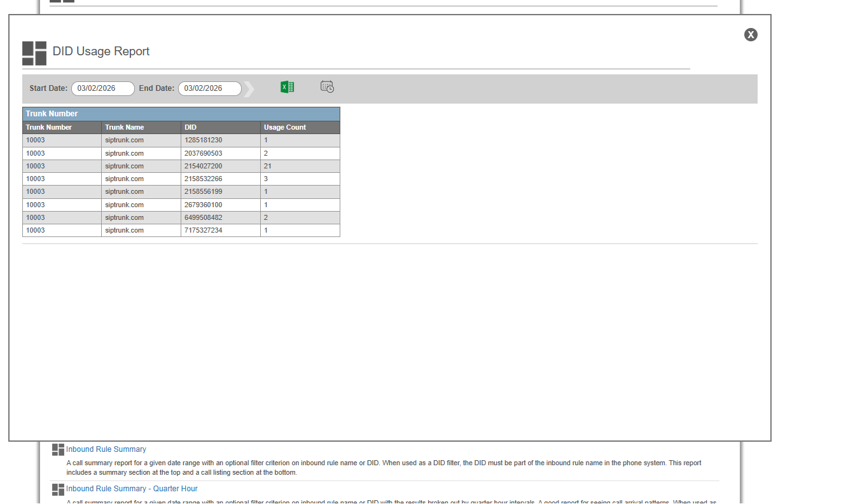Sort by the Trunk Number column header
The width and height of the screenshot is (860, 504).
pyautogui.click(x=49, y=127)
